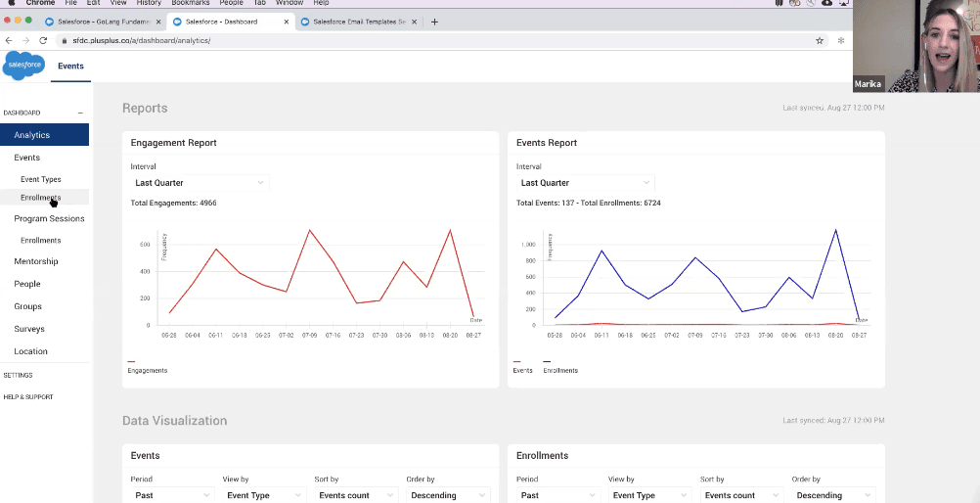Go to Mentorship in the sidebar

tap(36, 261)
